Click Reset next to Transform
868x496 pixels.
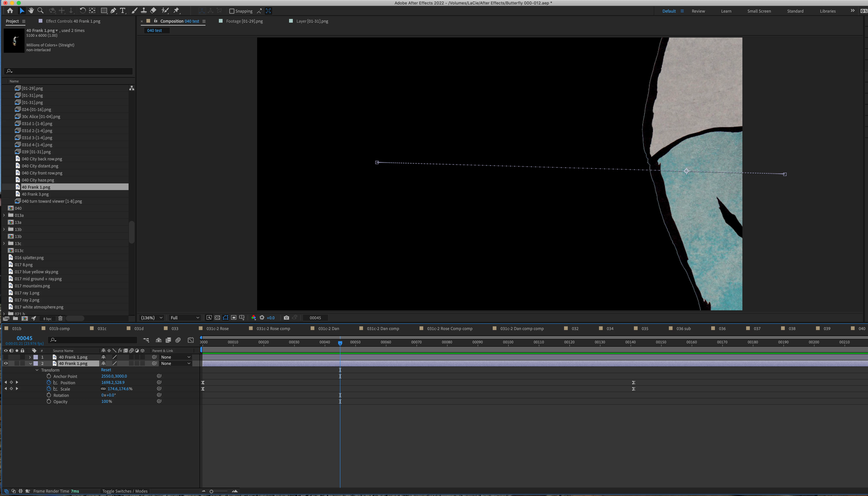click(x=106, y=370)
